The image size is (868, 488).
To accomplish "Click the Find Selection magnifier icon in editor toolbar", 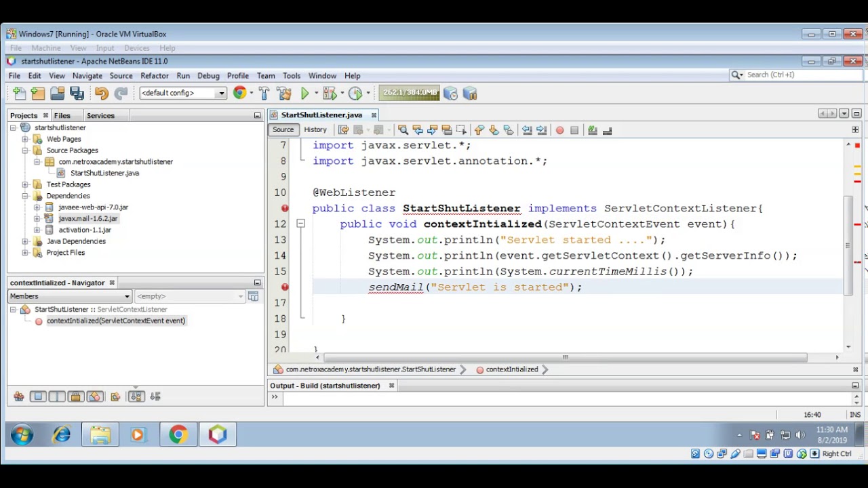I will tap(403, 130).
